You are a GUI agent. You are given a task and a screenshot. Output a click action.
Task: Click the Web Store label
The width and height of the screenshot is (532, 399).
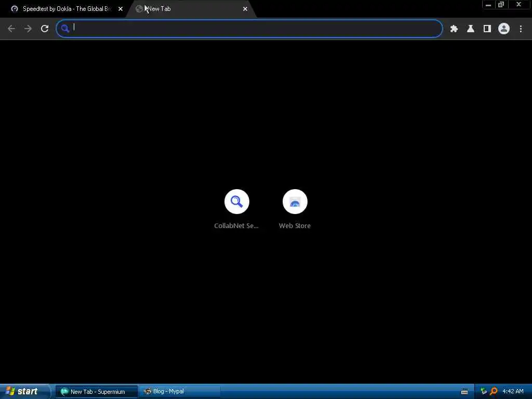pos(295,225)
